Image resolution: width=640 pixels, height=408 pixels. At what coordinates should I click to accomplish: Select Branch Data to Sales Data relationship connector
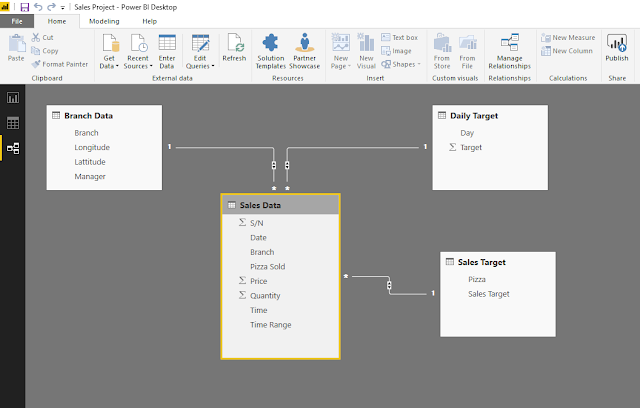click(x=274, y=165)
